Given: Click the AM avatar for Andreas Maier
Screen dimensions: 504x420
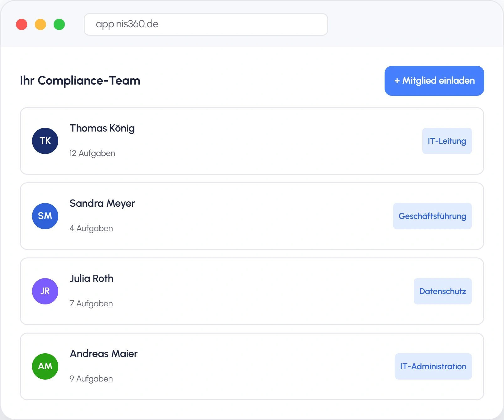Looking at the screenshot, I should point(45,366).
